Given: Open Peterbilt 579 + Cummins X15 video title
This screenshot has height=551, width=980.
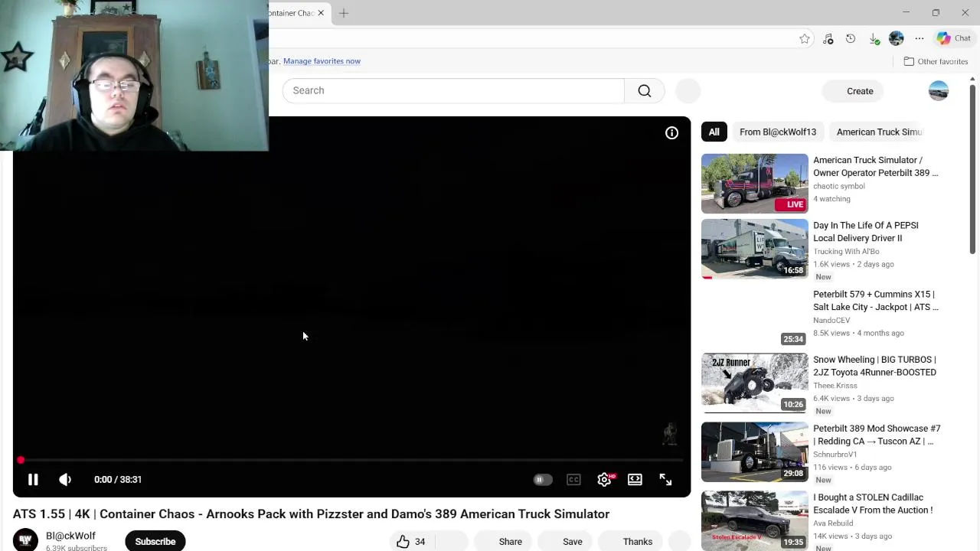Looking at the screenshot, I should click(875, 301).
